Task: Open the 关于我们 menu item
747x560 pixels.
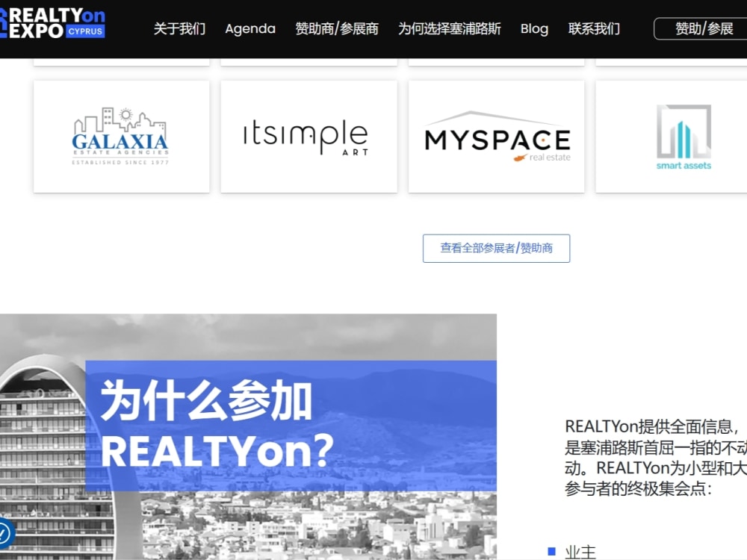Action: (x=179, y=28)
